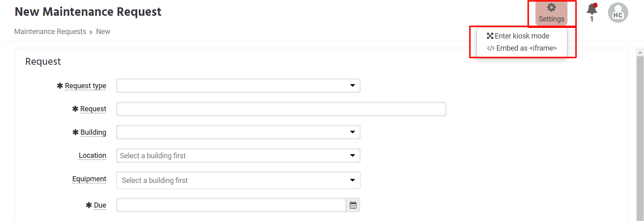This screenshot has width=644, height=221.
Task: Click the Equipment field label
Action: point(89,179)
